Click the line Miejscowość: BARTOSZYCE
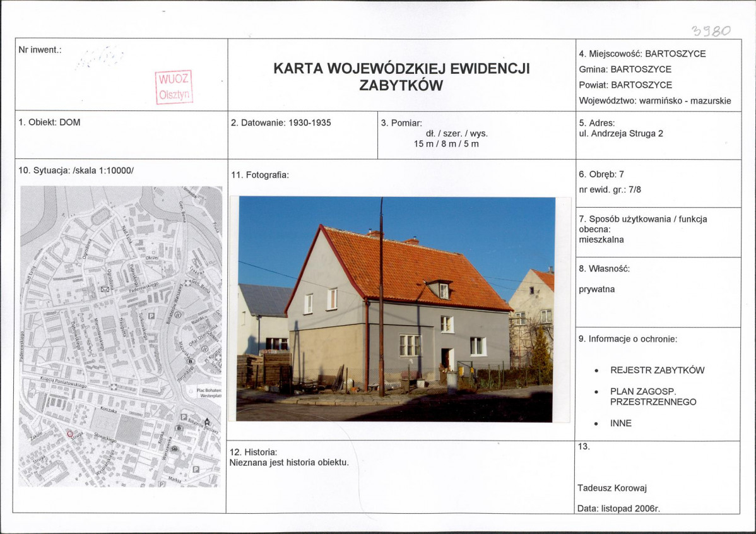 pos(642,54)
